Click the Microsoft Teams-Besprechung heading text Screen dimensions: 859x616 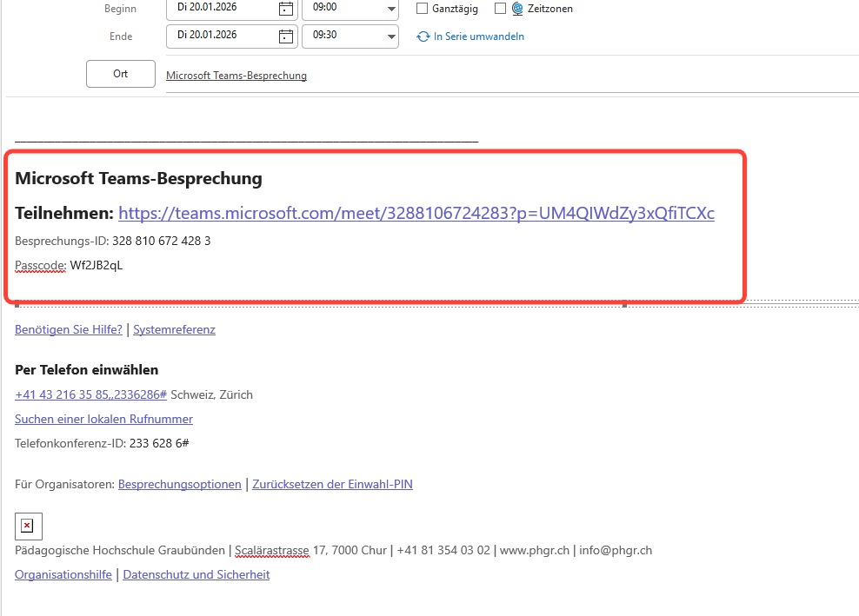(138, 178)
